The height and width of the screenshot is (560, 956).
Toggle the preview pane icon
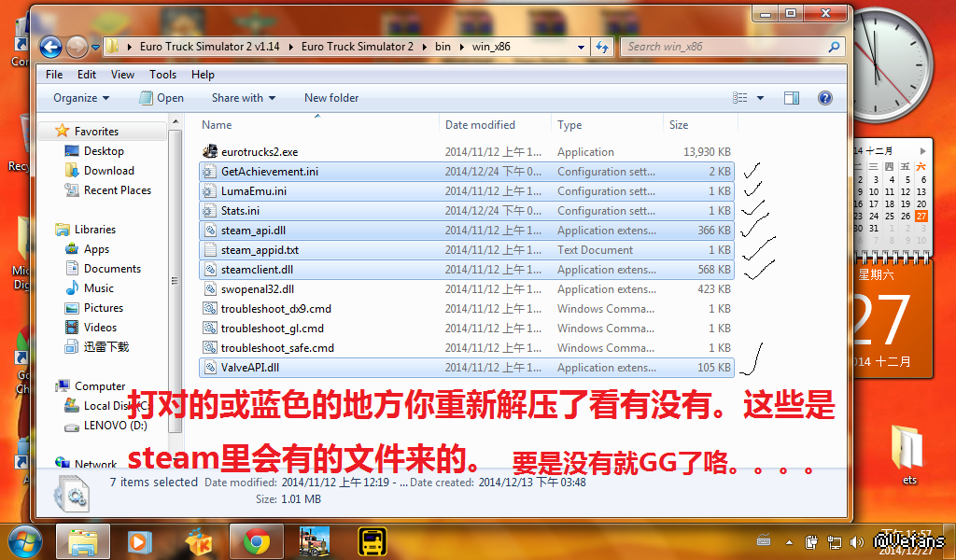click(792, 97)
